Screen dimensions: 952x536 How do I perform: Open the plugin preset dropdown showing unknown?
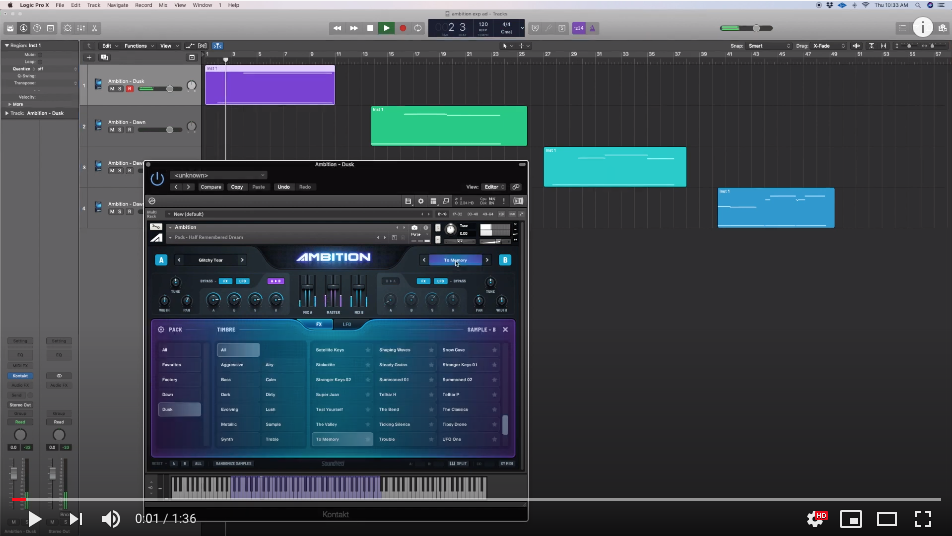pos(218,175)
